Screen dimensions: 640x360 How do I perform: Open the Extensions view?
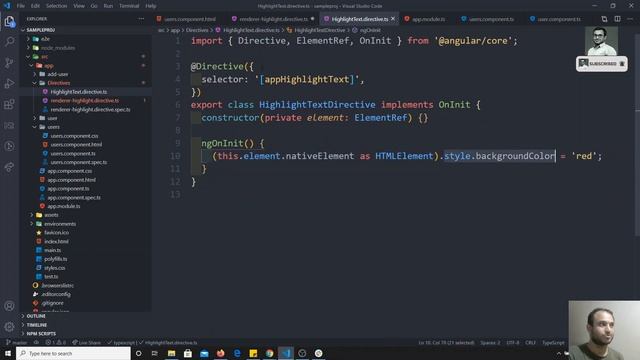(x=9, y=104)
